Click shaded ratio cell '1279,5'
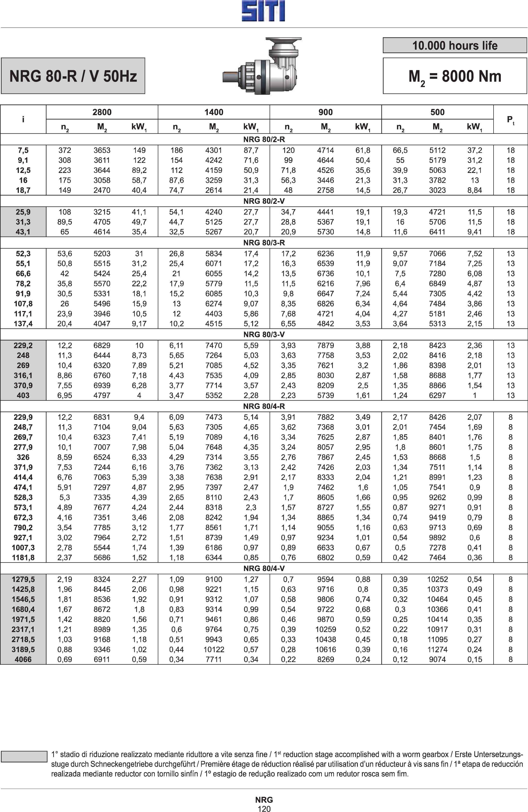The width and height of the screenshot is (528, 812). pyautogui.click(x=23, y=579)
